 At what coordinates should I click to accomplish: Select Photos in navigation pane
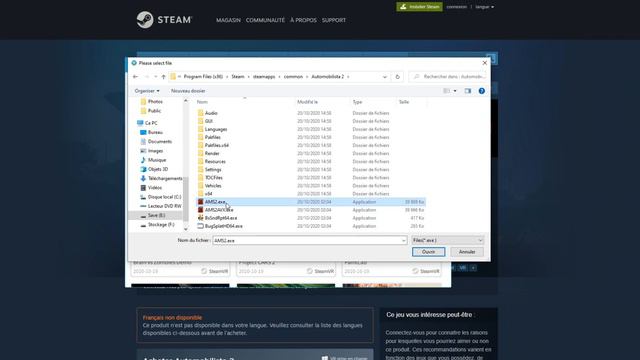click(x=155, y=102)
